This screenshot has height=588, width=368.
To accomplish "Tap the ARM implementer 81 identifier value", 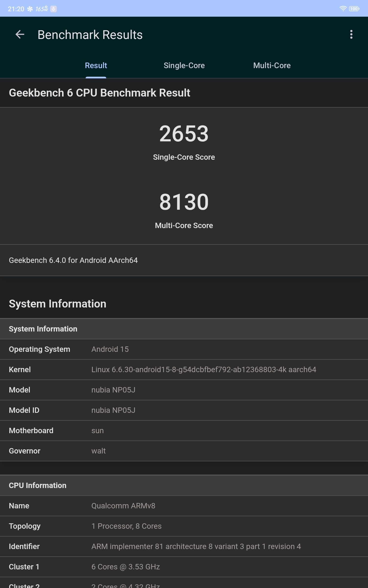I will tap(196, 546).
